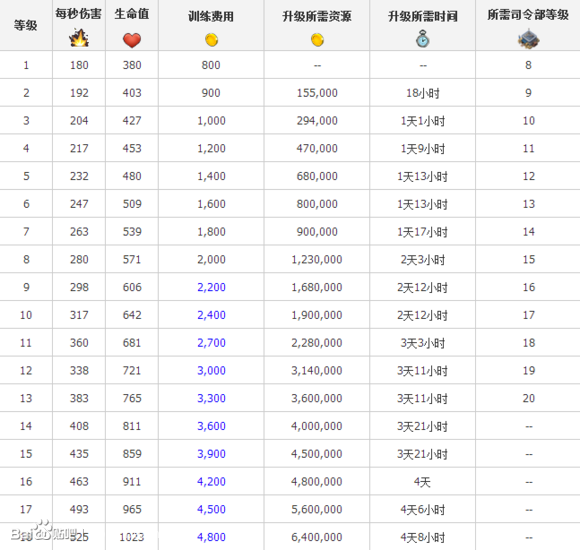
Task: Open the 2,200 training cost link
Action: 211,287
